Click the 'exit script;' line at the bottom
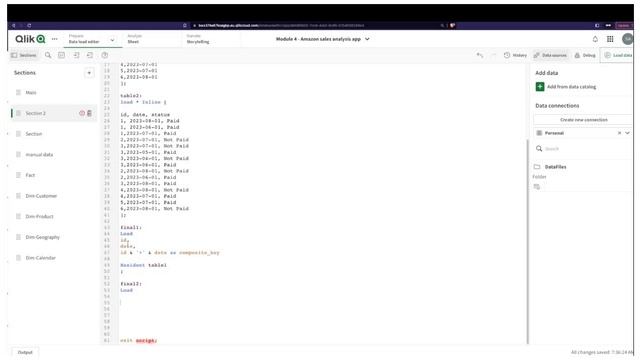640x360 pixels. coord(138,340)
